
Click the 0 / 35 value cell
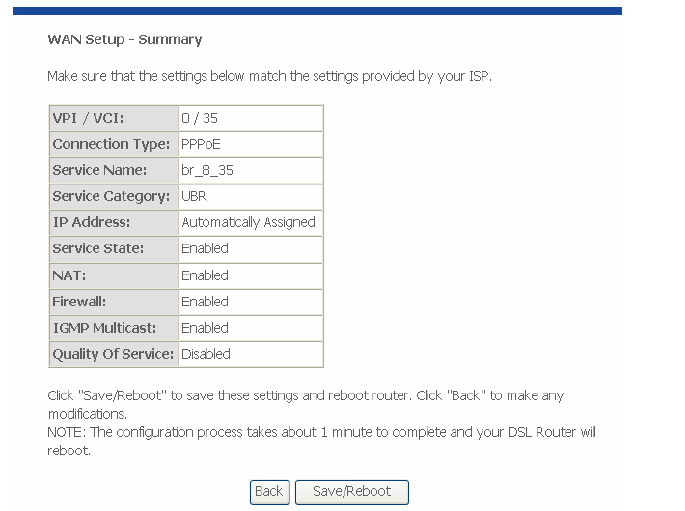(250, 118)
